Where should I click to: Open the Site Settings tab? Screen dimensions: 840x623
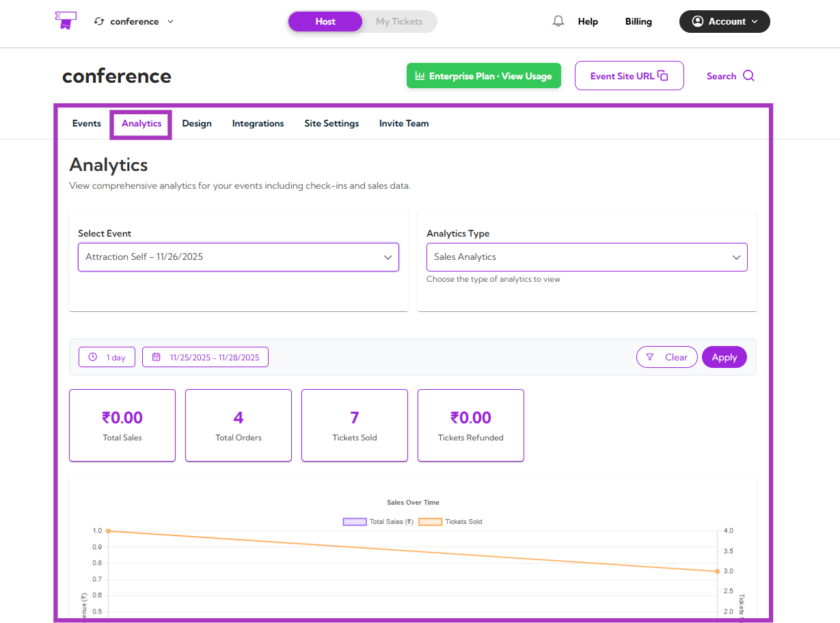pyautogui.click(x=331, y=124)
